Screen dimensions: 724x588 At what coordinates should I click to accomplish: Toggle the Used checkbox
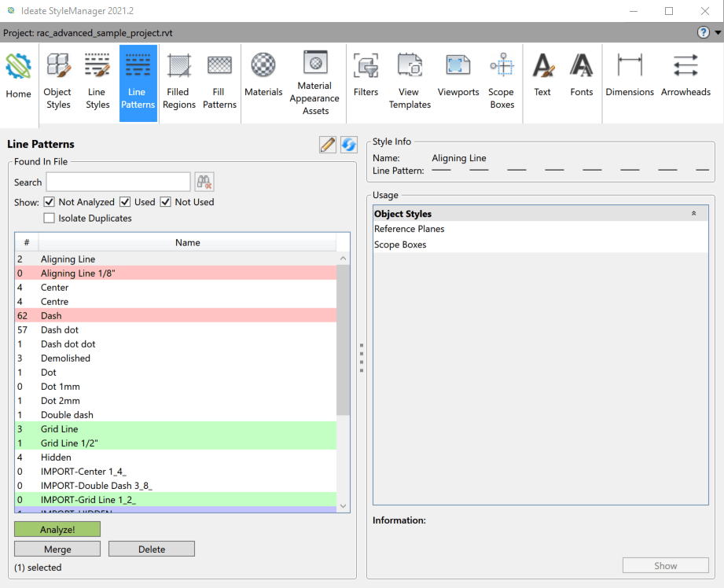pyautogui.click(x=125, y=202)
